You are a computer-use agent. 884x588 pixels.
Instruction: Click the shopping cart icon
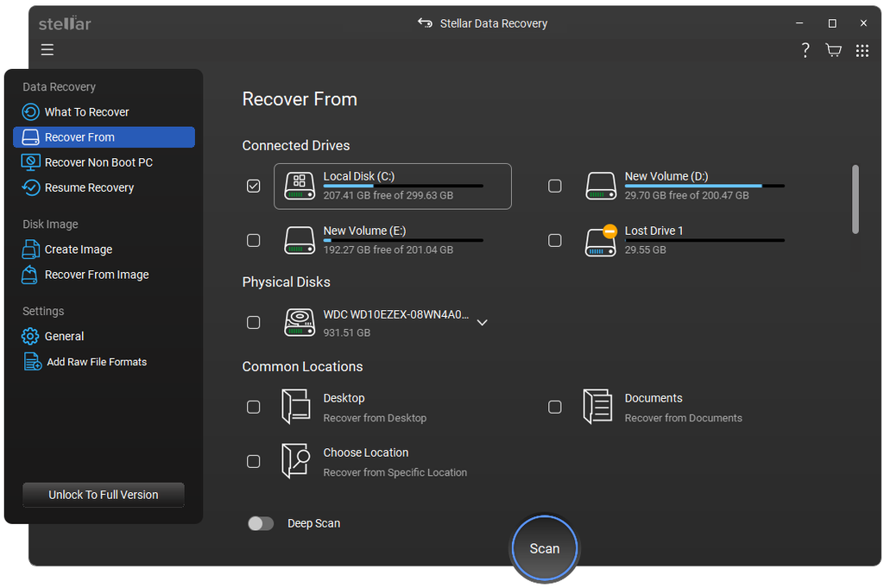[x=833, y=50]
